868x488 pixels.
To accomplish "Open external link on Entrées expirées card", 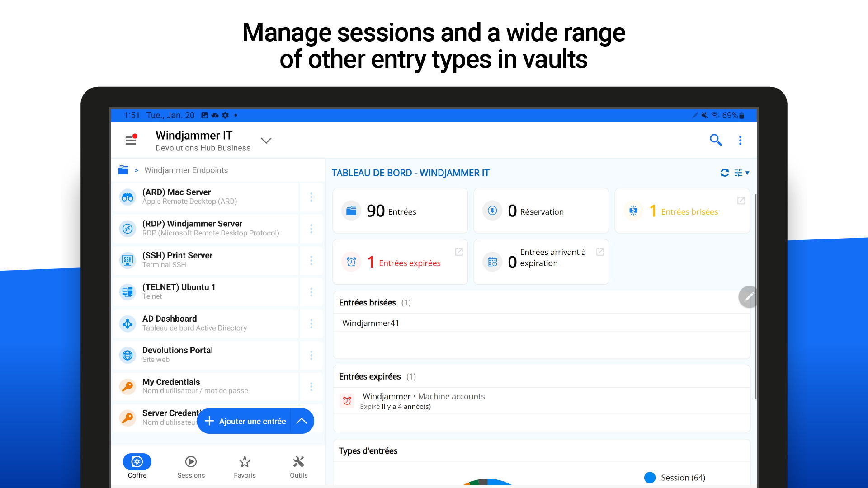I will (459, 252).
